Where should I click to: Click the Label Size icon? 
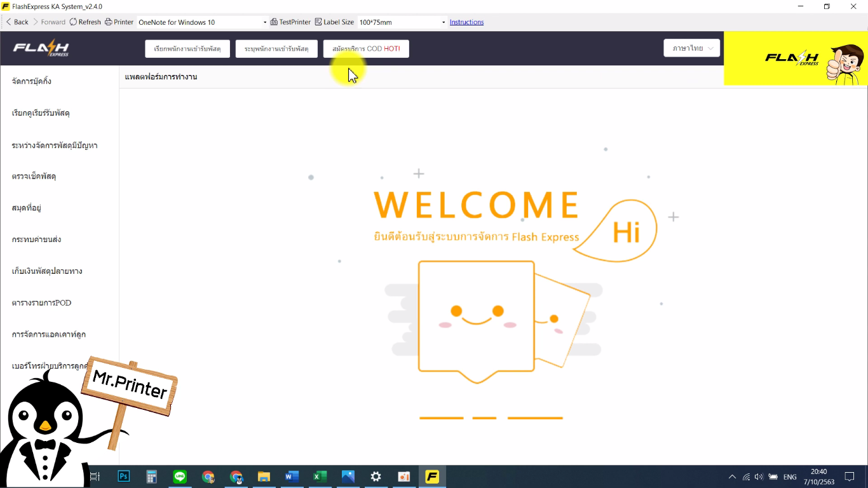pos(318,22)
